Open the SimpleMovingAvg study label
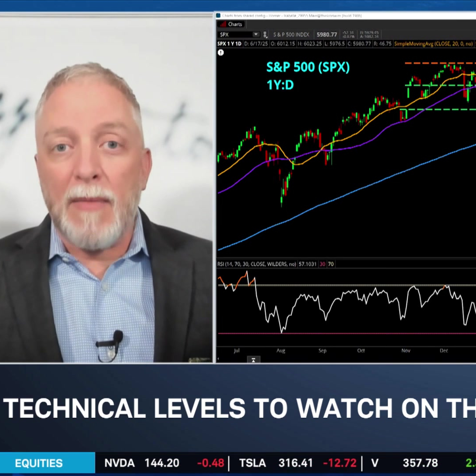476x476 pixels. 433,44
